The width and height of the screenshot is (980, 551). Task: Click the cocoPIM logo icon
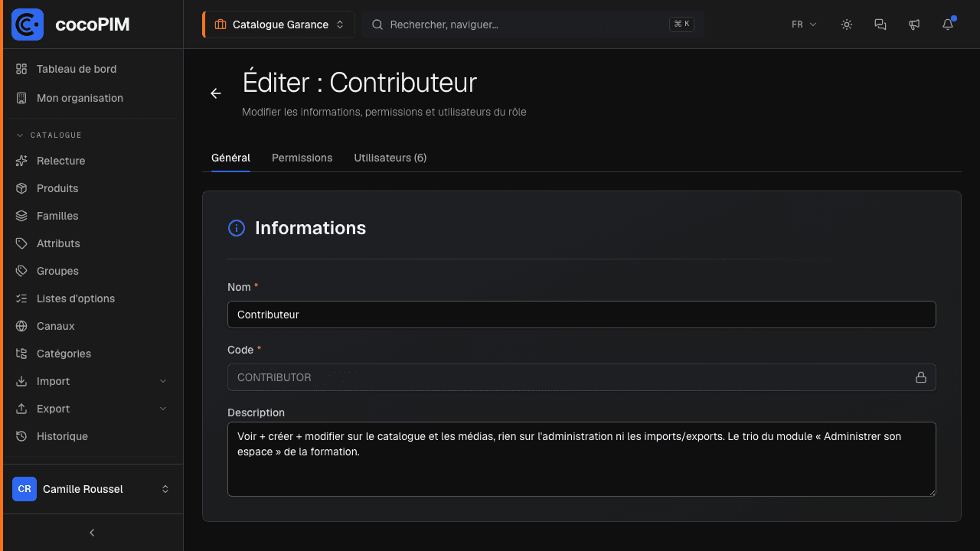point(28,24)
